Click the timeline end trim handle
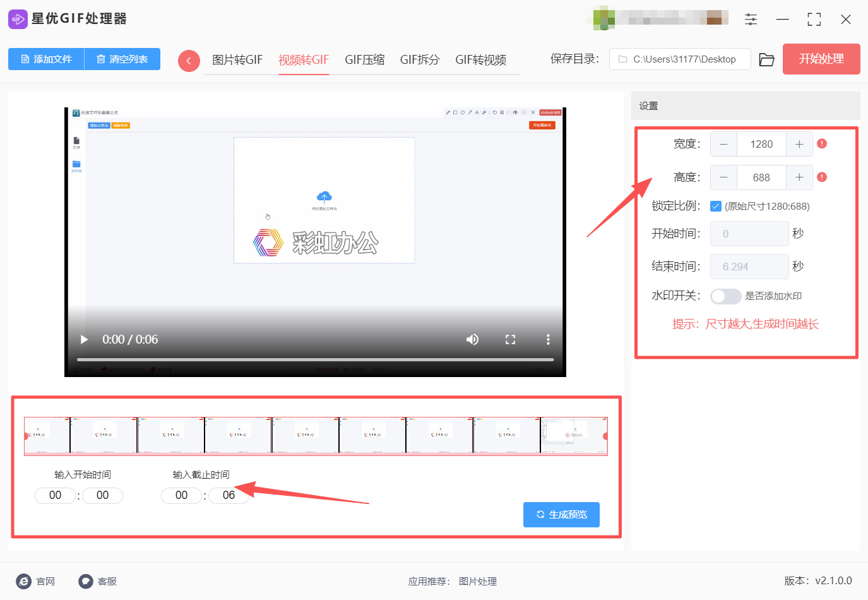This screenshot has height=600, width=868. click(605, 436)
